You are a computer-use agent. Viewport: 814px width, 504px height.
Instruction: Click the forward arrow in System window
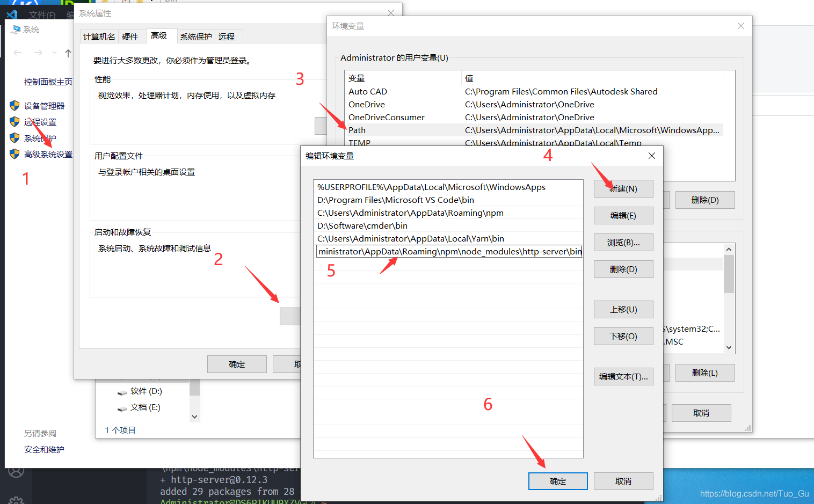tap(38, 53)
